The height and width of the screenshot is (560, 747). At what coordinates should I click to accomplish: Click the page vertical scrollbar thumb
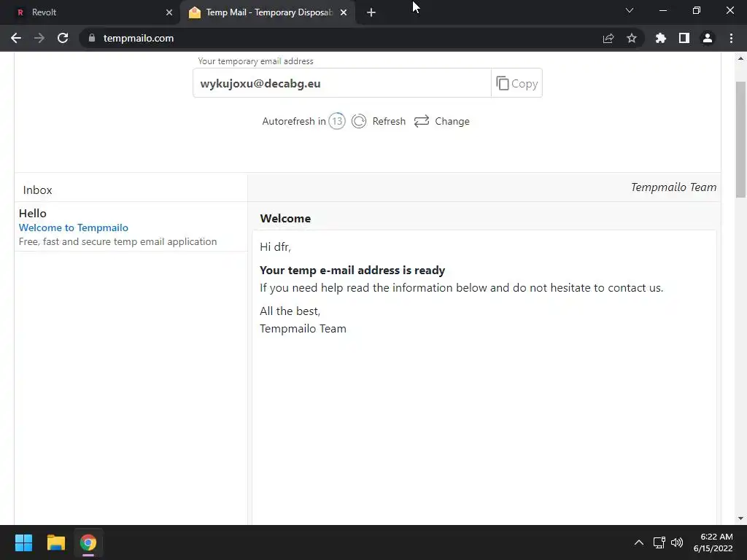(740, 139)
